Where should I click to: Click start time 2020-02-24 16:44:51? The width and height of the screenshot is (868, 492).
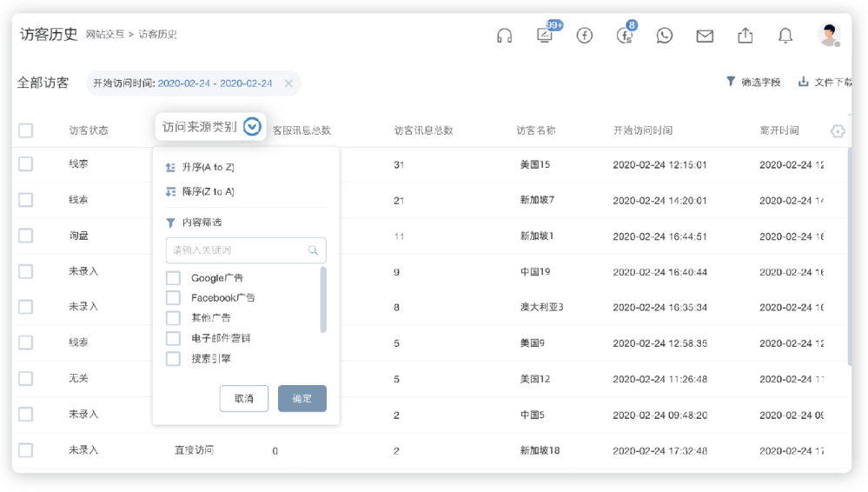pos(659,236)
